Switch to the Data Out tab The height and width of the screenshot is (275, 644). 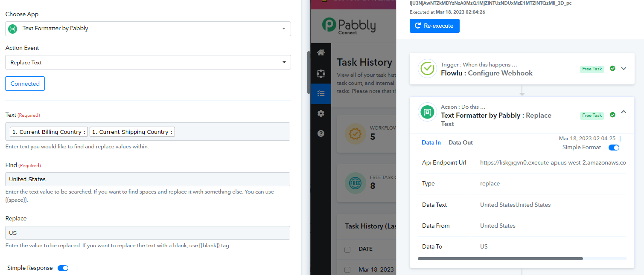point(460,143)
